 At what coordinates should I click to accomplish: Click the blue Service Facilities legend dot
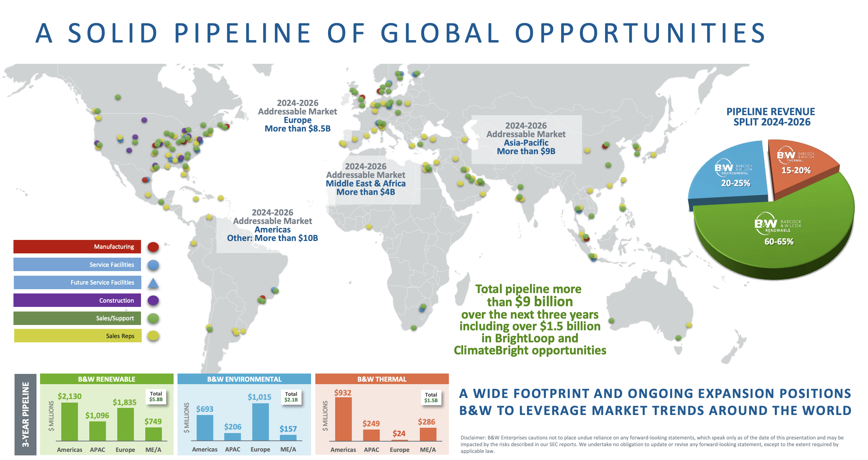pyautogui.click(x=153, y=265)
